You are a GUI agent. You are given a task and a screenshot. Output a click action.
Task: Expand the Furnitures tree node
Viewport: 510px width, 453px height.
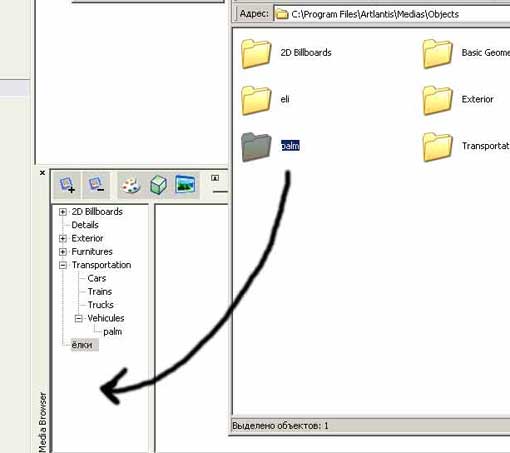click(63, 252)
